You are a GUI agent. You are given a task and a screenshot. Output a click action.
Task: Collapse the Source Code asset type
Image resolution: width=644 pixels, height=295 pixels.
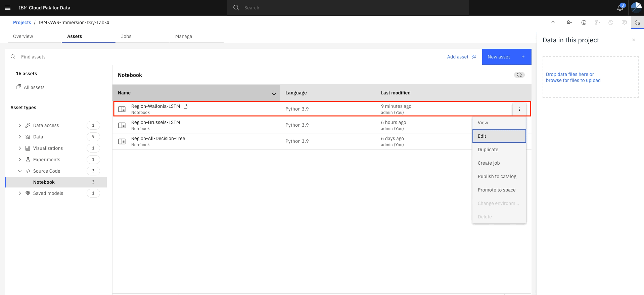20,171
